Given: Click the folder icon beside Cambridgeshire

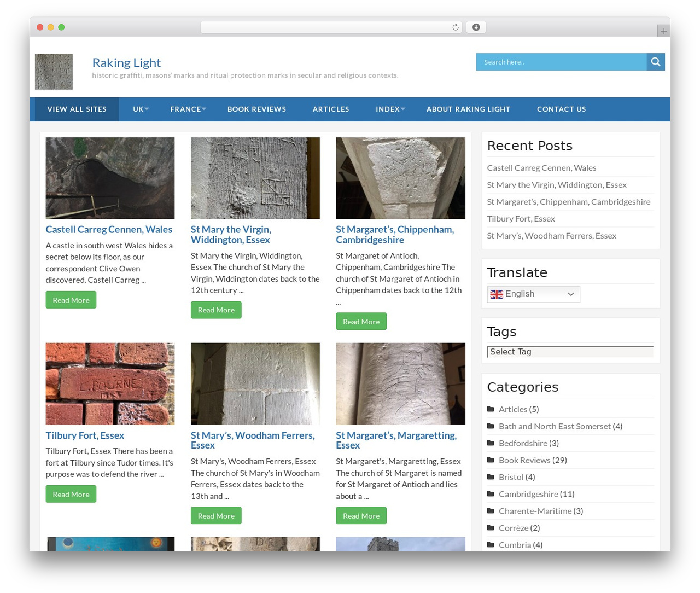Looking at the screenshot, I should (x=491, y=493).
